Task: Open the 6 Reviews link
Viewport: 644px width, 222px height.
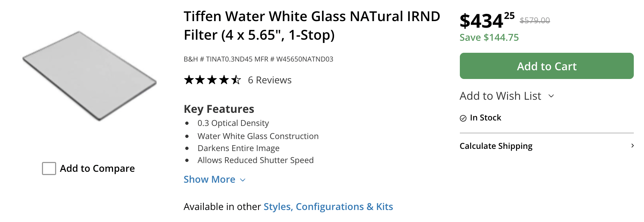Action: coord(269,80)
